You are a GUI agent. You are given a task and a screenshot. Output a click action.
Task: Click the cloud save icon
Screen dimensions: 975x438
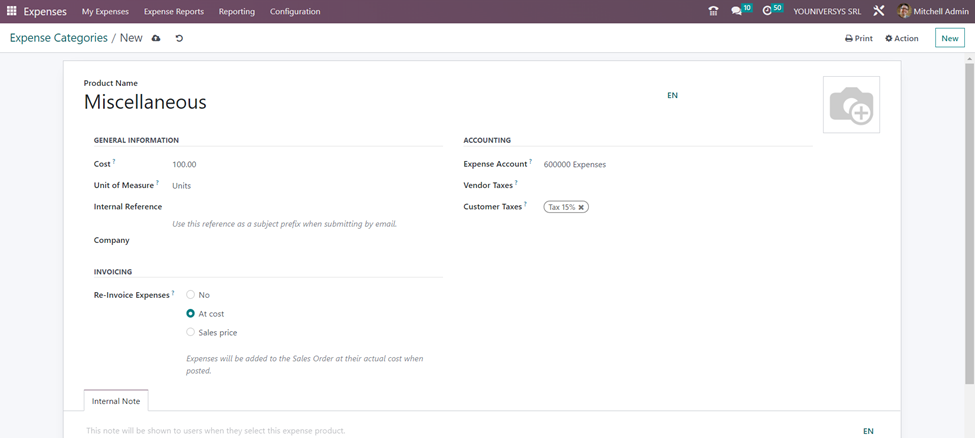point(156,38)
